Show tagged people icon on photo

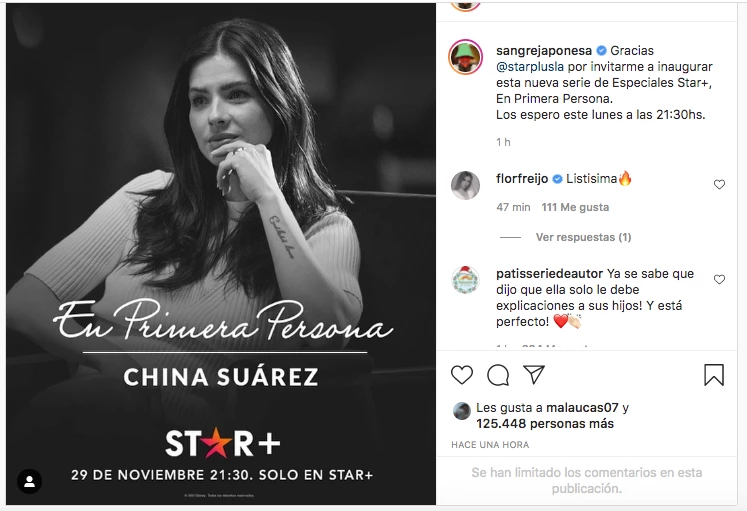pos(30,481)
